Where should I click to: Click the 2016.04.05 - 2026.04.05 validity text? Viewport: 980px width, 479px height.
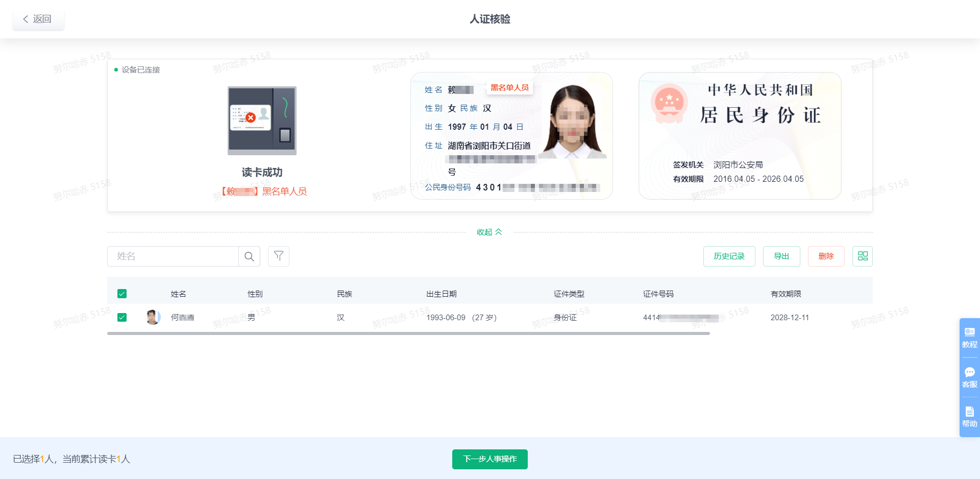point(758,179)
